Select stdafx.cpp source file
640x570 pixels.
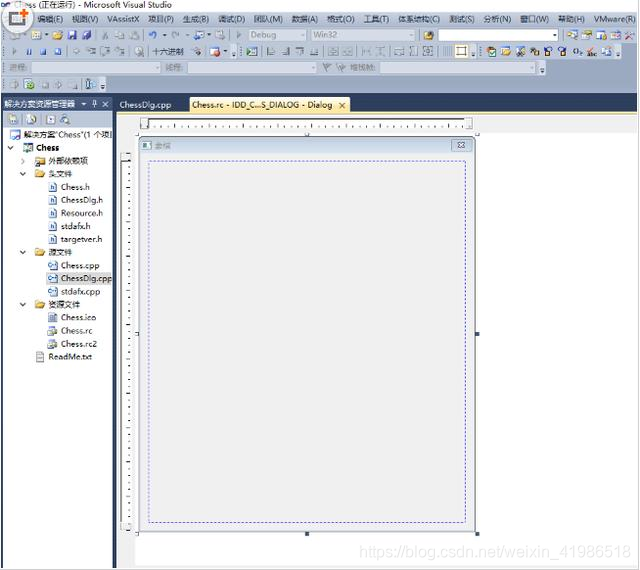click(80, 292)
